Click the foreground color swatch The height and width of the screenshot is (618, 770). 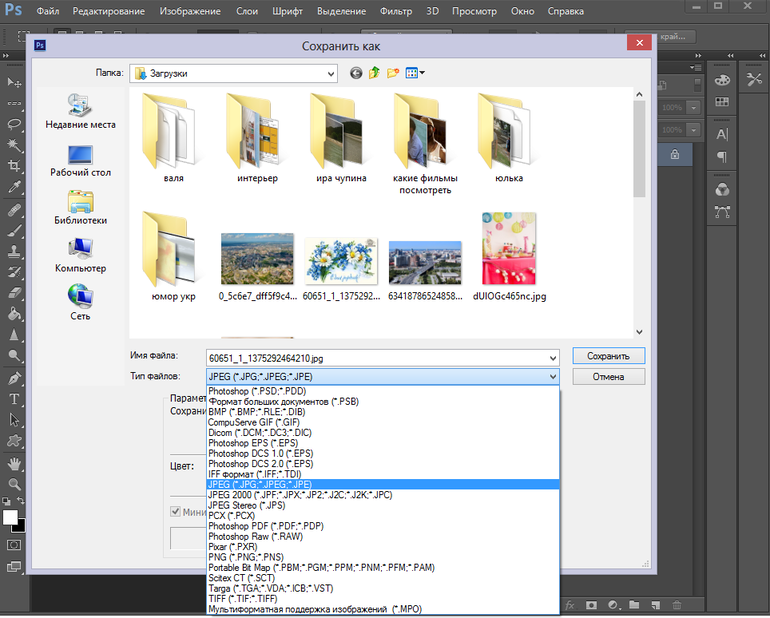point(9,516)
